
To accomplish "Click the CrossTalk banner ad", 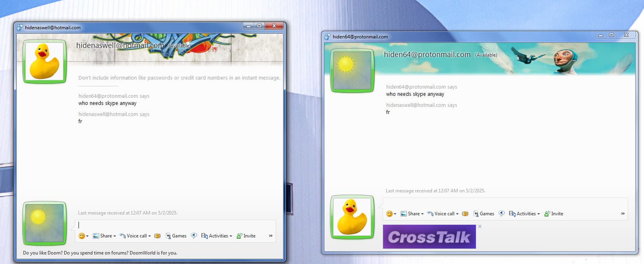I will coord(429,237).
